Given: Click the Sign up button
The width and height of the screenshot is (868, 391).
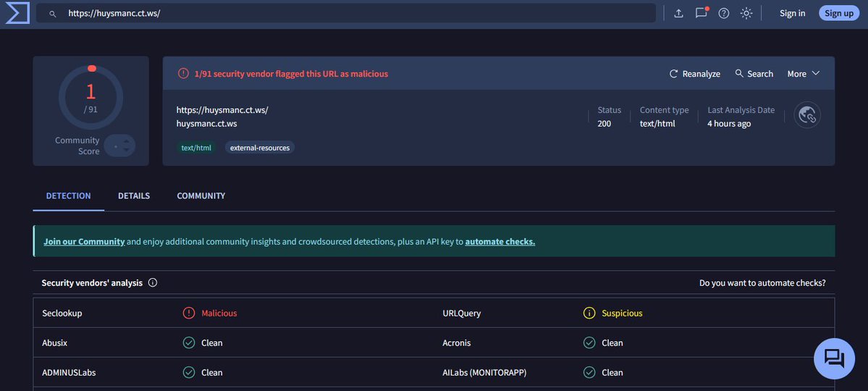Looking at the screenshot, I should pos(838,13).
